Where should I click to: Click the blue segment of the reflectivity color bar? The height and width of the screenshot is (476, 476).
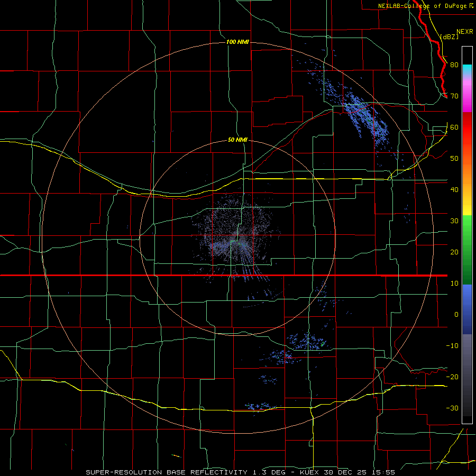click(x=467, y=309)
